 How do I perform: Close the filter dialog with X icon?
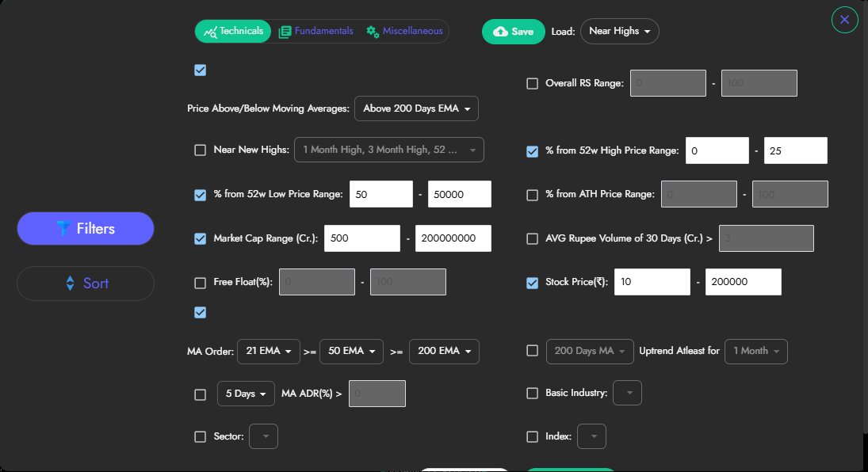(845, 20)
